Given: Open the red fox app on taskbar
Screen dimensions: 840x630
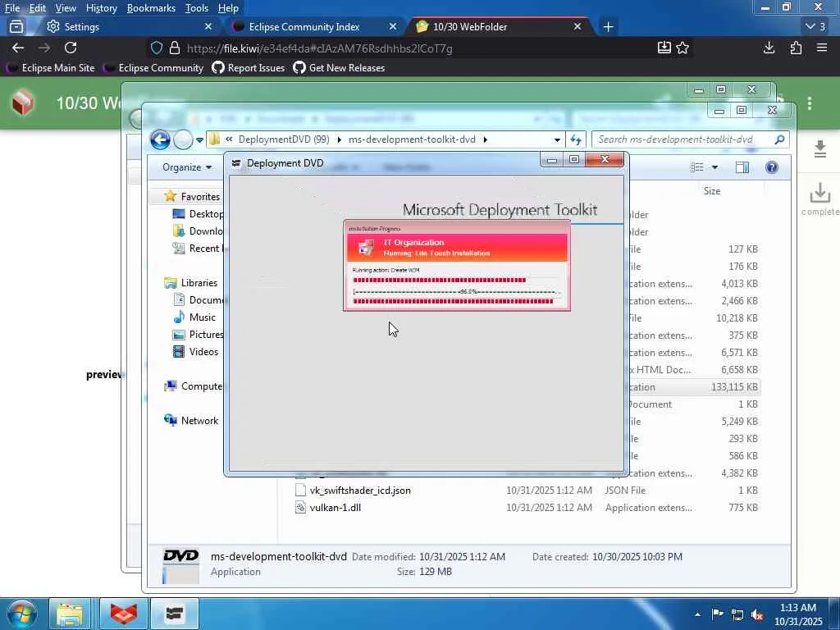Looking at the screenshot, I should tap(125, 614).
